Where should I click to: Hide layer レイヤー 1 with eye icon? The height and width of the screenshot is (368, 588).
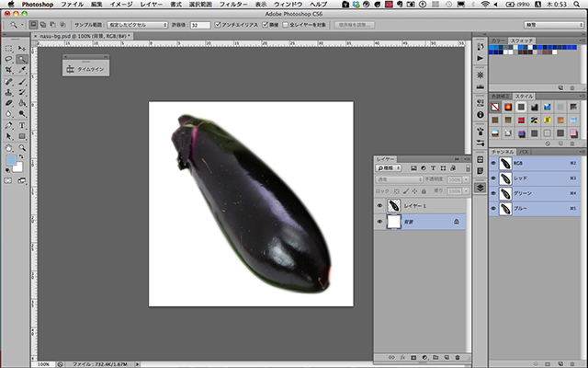[380, 206]
